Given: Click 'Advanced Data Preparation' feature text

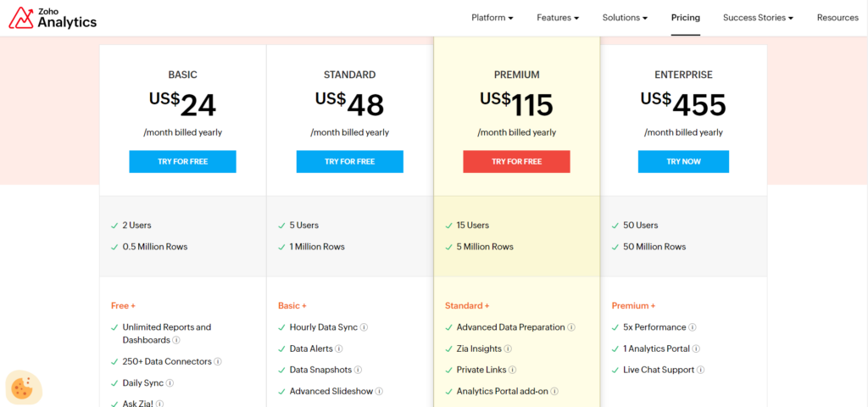Looking at the screenshot, I should tap(511, 327).
